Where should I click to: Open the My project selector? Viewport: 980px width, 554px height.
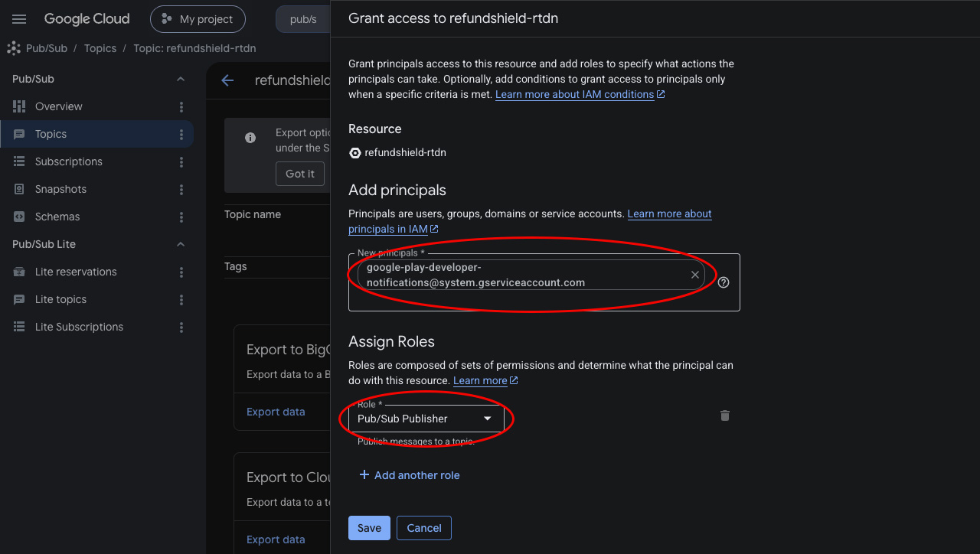click(x=198, y=19)
